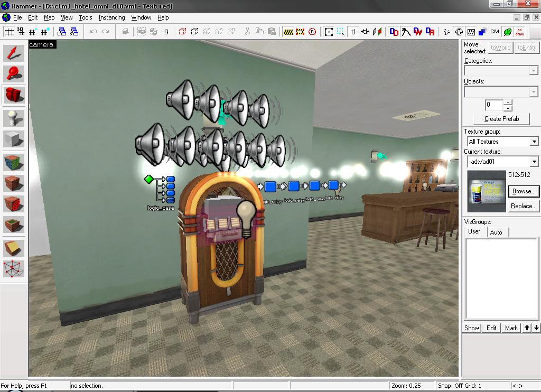Open the Tools menu
The image size is (541, 392).
[86, 17]
